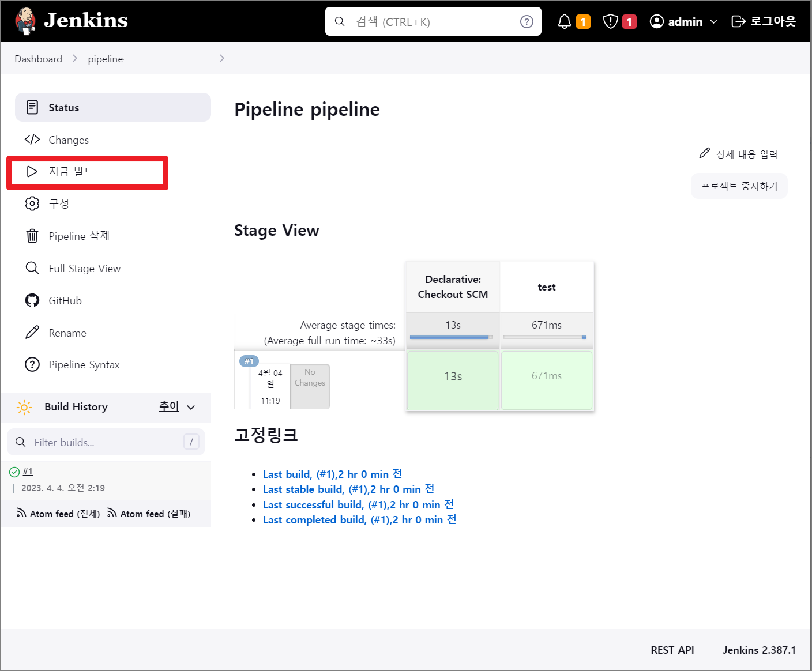Open REST API footer link
The image size is (812, 671).
[x=672, y=650]
